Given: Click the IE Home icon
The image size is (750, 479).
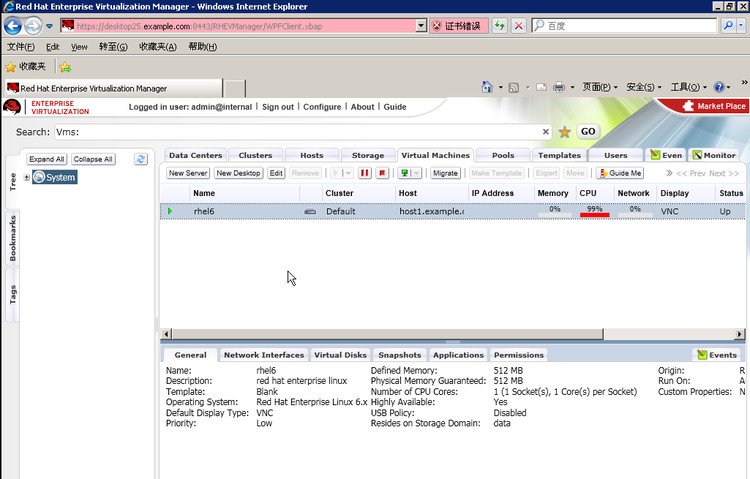Looking at the screenshot, I should [x=487, y=87].
